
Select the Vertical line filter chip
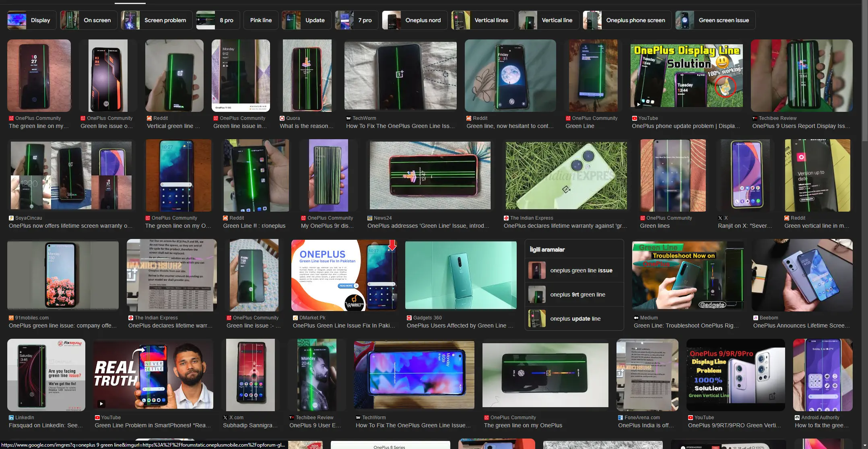pyautogui.click(x=548, y=20)
